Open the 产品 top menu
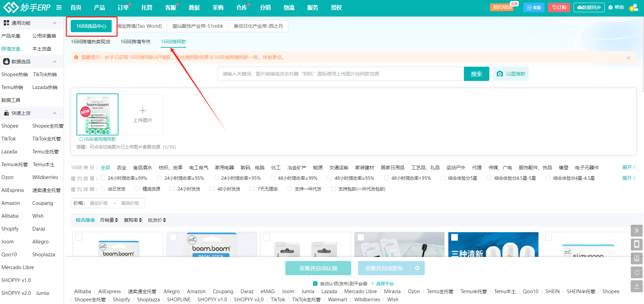 point(99,7)
